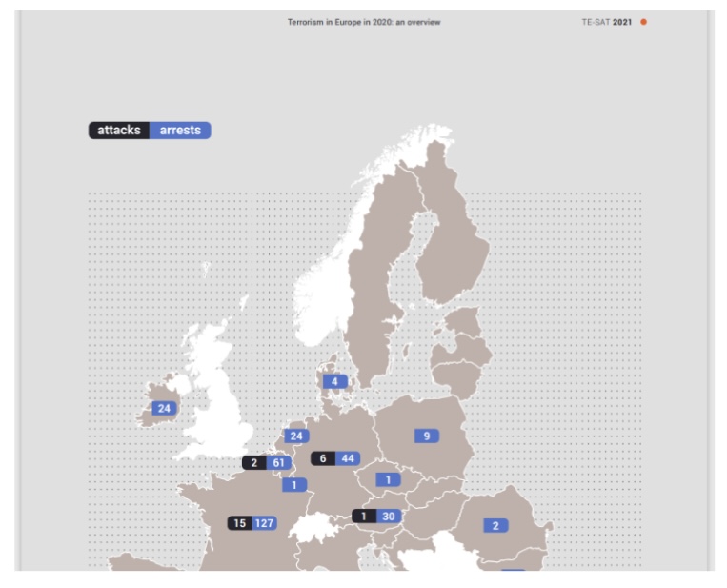Viewport: 727px width, 588px height.
Task: Click the 24 arrests badge on the Netherlands
Action: click(x=296, y=436)
